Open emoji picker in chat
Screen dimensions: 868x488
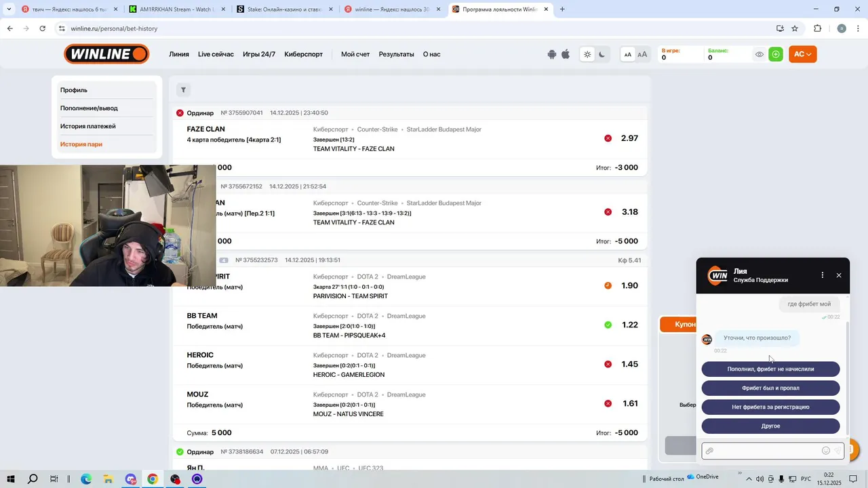[826, 451]
